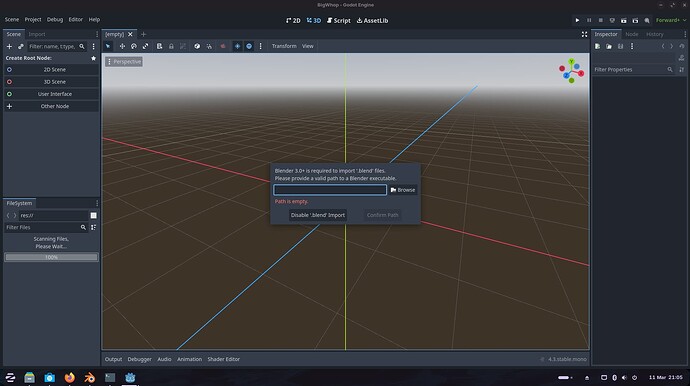
Task: Click the viewport orientation gizmo
Action: pos(571,71)
